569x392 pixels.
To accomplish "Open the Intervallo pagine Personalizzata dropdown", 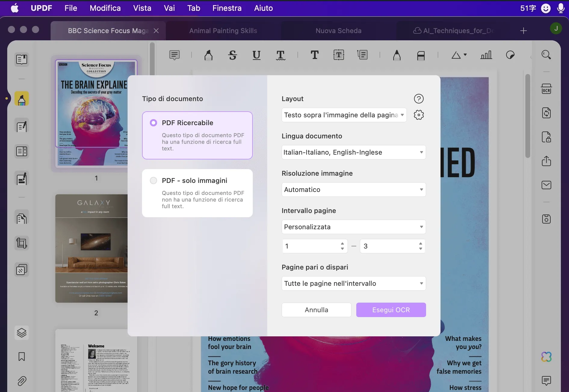I will pos(354,227).
